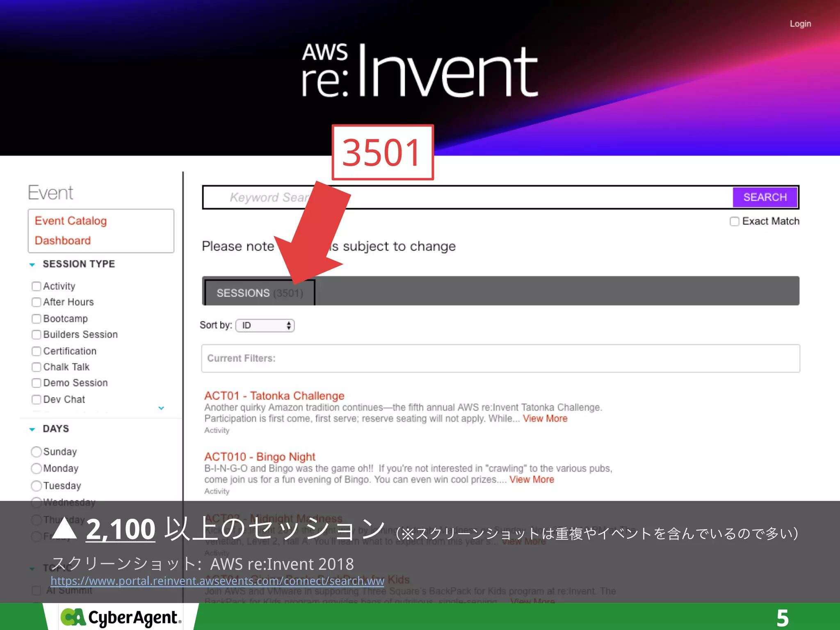Open the Login link
The width and height of the screenshot is (840, 630).
coord(800,24)
